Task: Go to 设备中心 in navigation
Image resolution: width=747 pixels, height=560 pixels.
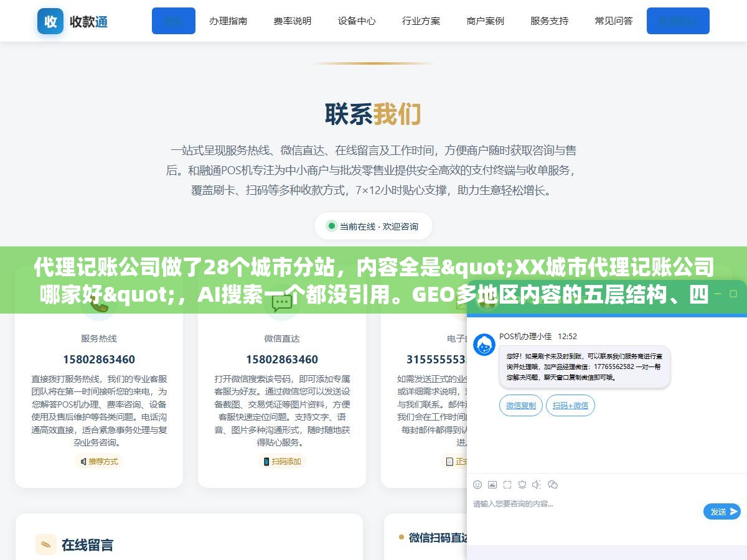Action: [357, 21]
